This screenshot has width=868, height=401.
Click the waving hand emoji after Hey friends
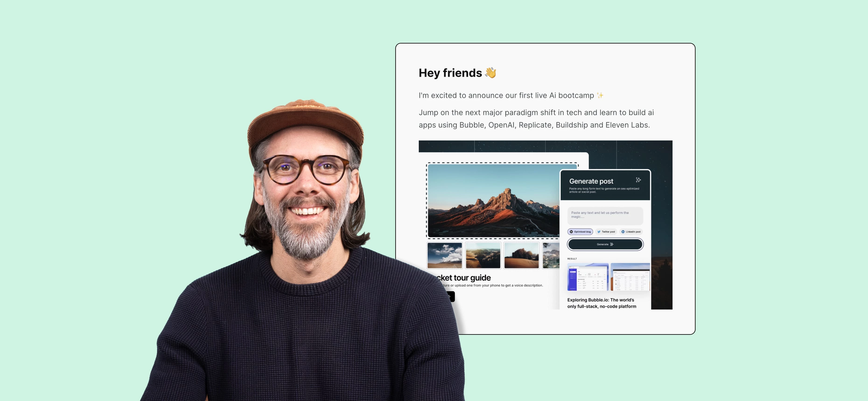491,73
